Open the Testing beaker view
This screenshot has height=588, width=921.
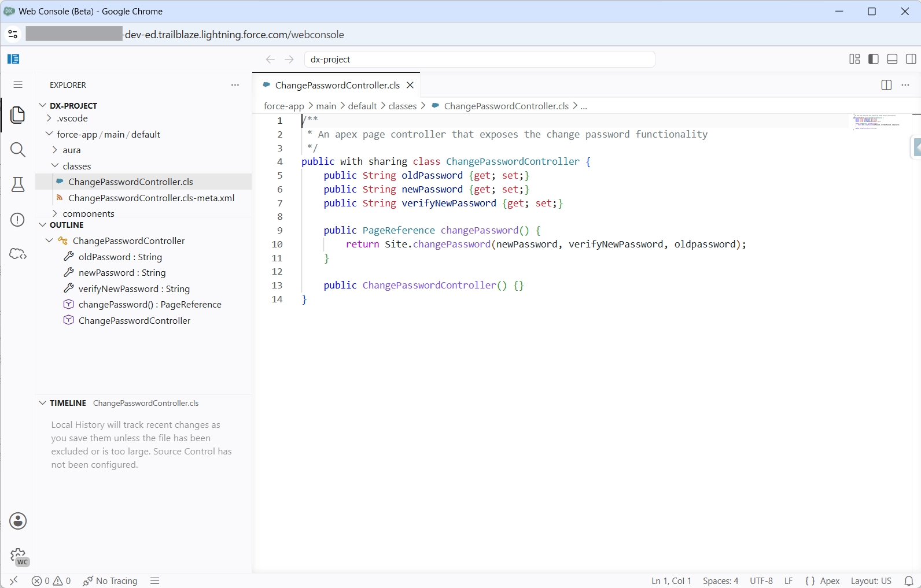(x=18, y=184)
